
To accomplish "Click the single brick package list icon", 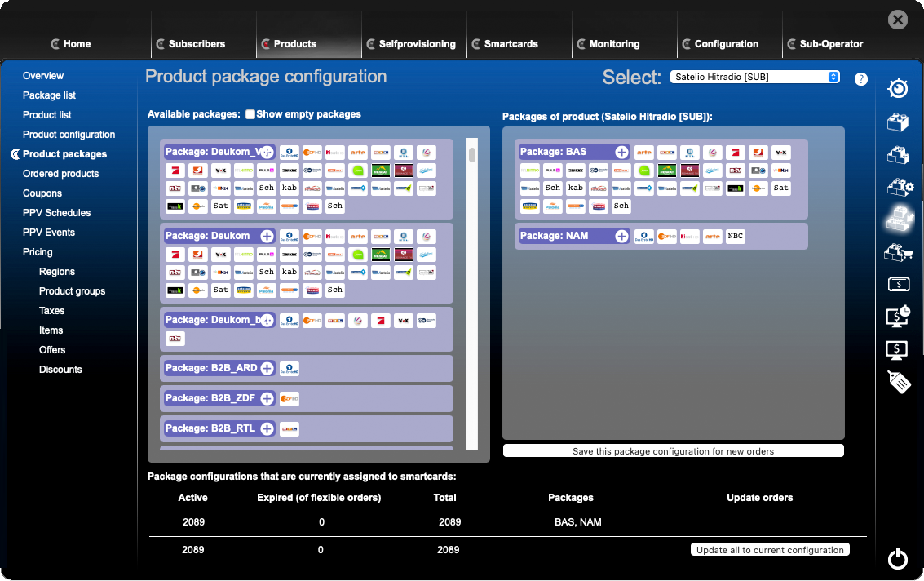I will tap(898, 122).
